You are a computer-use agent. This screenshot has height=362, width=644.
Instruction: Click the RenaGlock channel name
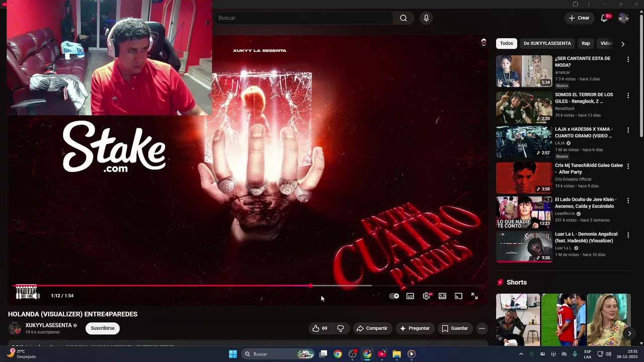coord(565,109)
